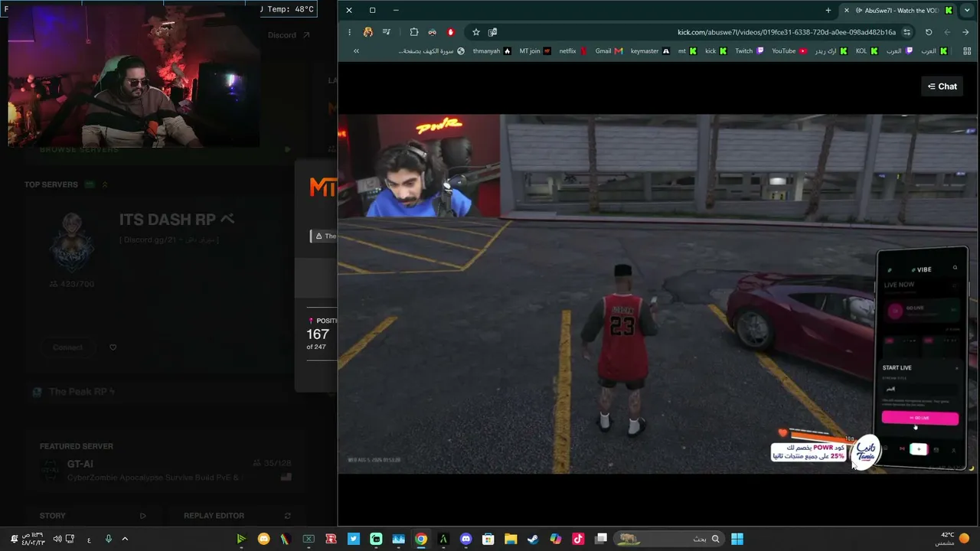Open the YouTube bookmark
Screen dimensions: 980x551
coord(789,51)
